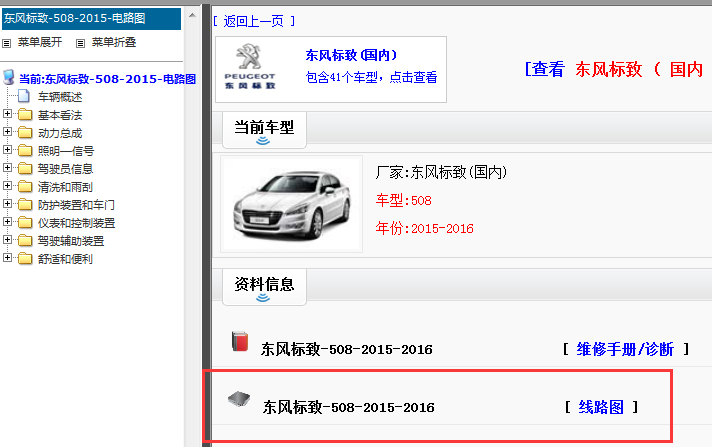Click the folder icon for 基本看法
Image resolution: width=712 pixels, height=447 pixels.
[x=25, y=114]
